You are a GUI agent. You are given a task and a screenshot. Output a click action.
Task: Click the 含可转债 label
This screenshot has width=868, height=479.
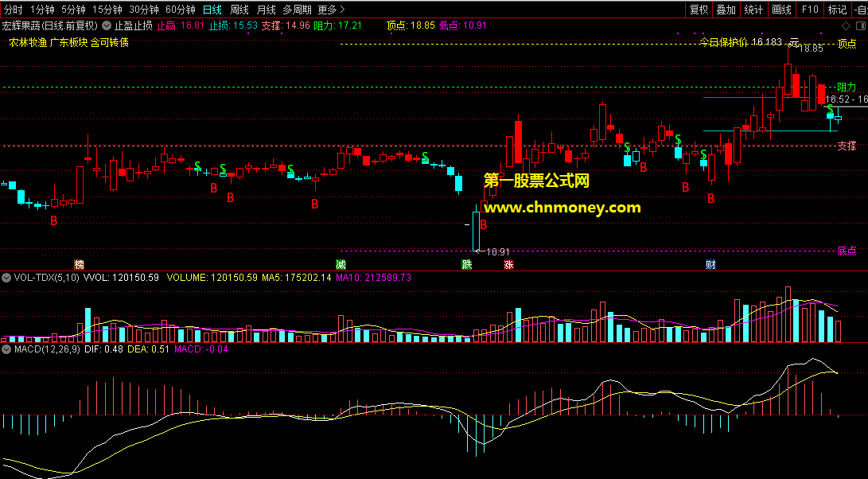point(110,42)
